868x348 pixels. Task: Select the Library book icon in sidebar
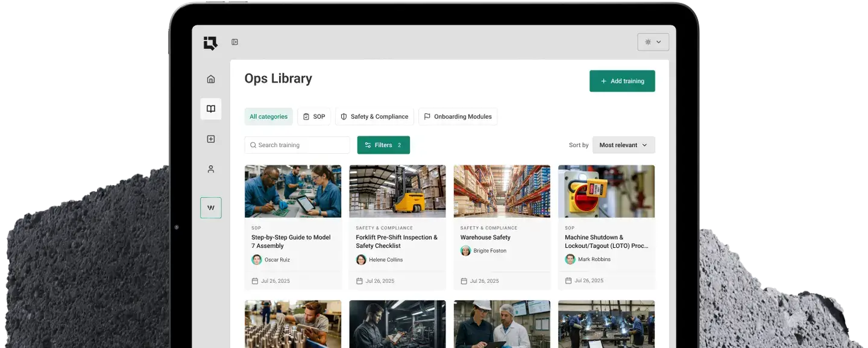coord(210,109)
